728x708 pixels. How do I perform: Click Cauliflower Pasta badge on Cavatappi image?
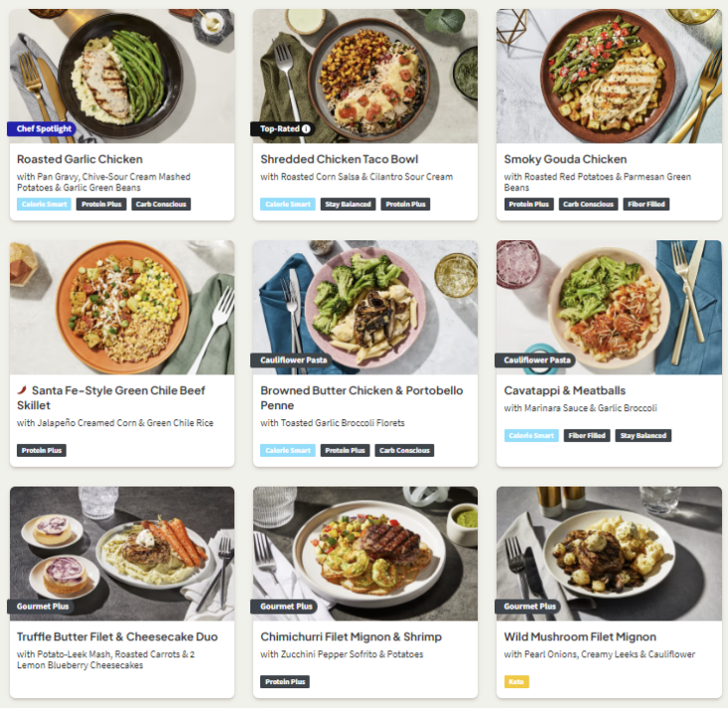click(x=535, y=359)
